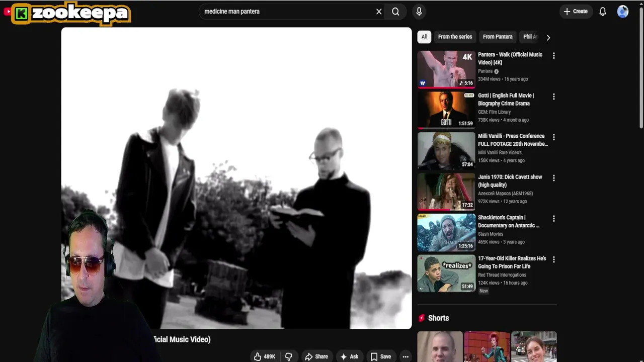Open the Pantera Walk 4K video thumbnail
The width and height of the screenshot is (644, 362).
pyautogui.click(x=446, y=69)
